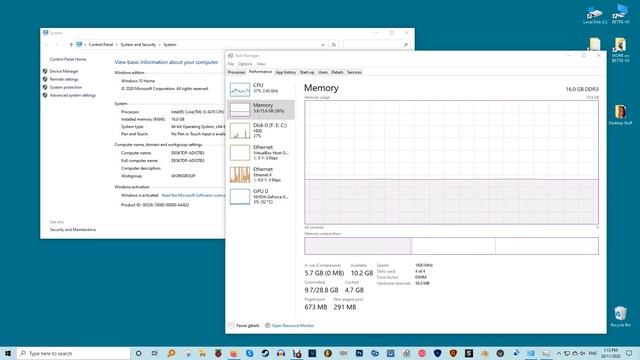640x360 pixels.
Task: Go back in System window
Action: (47, 44)
